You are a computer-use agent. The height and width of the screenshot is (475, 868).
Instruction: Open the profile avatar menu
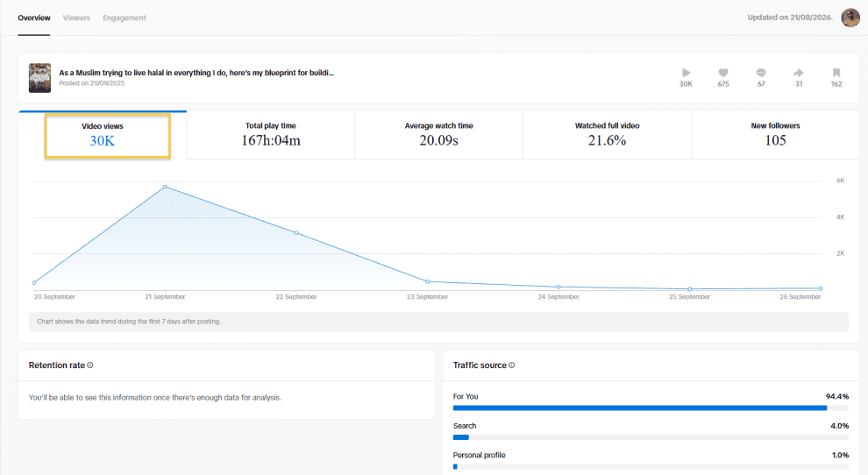coord(850,18)
